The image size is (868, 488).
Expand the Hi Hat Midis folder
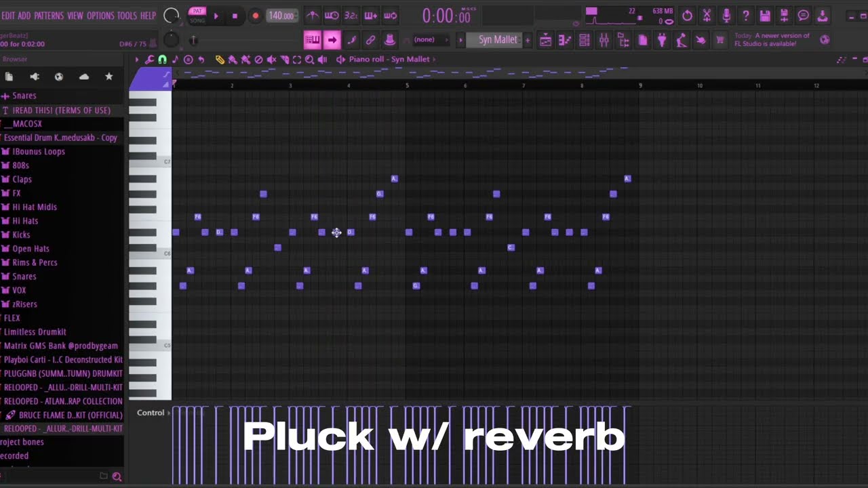click(x=34, y=207)
